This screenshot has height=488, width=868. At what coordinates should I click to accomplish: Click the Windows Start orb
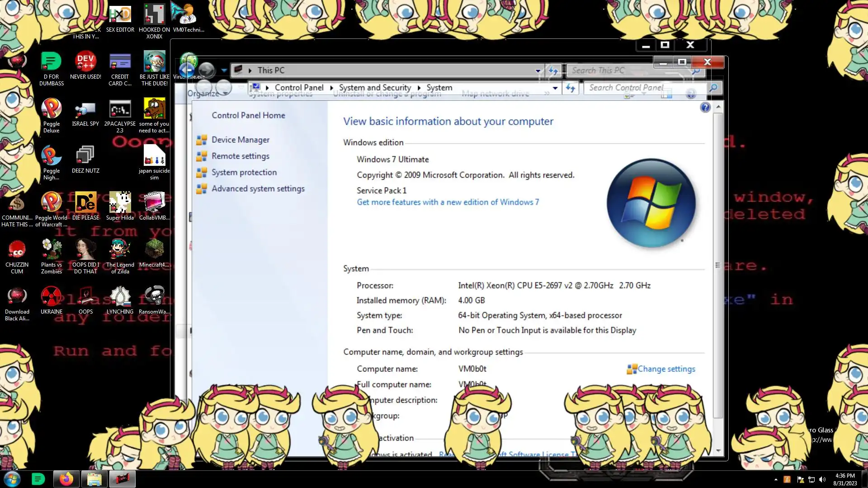[12, 479]
